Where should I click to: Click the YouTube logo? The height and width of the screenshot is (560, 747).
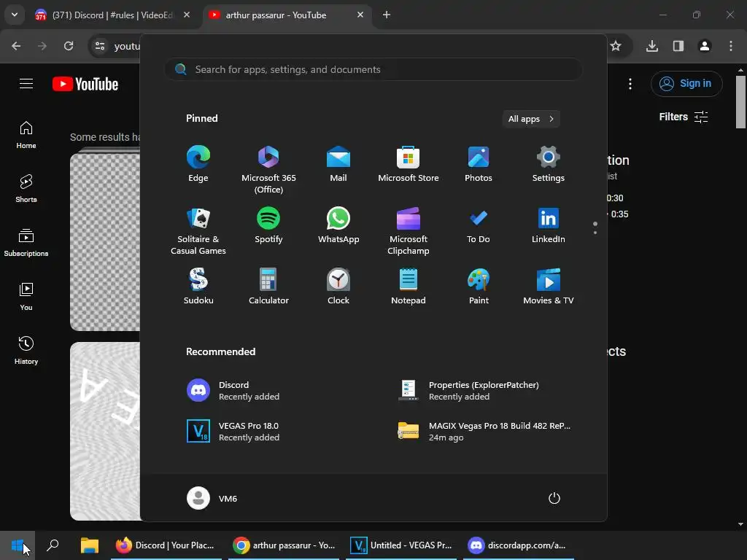[85, 84]
